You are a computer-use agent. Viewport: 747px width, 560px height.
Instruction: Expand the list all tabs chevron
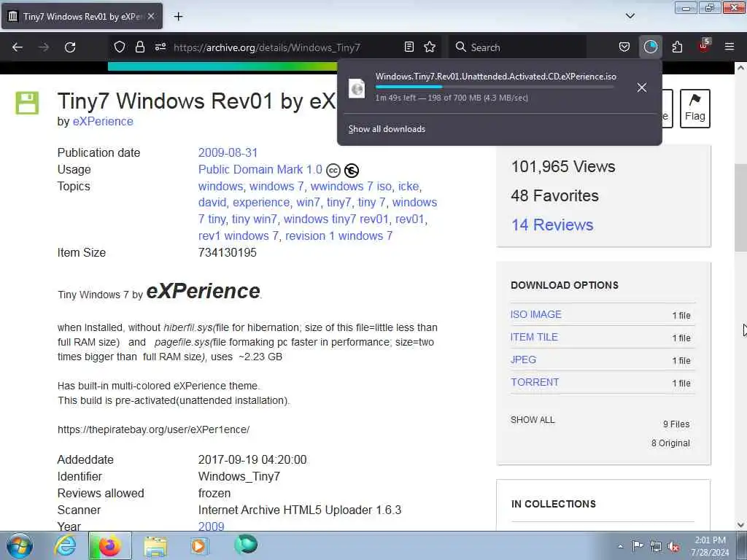click(x=630, y=16)
